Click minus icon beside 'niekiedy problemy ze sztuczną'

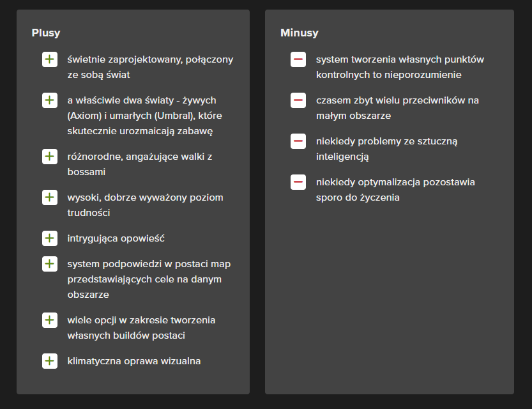tap(298, 141)
